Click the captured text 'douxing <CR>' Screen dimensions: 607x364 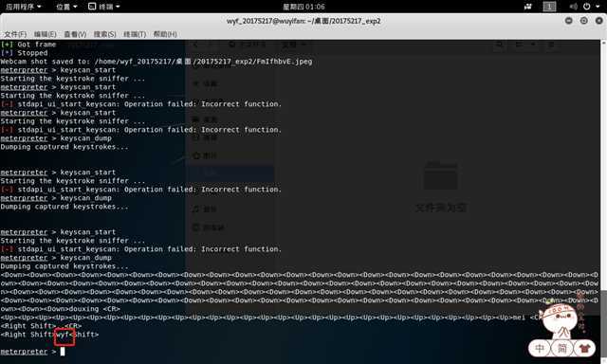95,309
